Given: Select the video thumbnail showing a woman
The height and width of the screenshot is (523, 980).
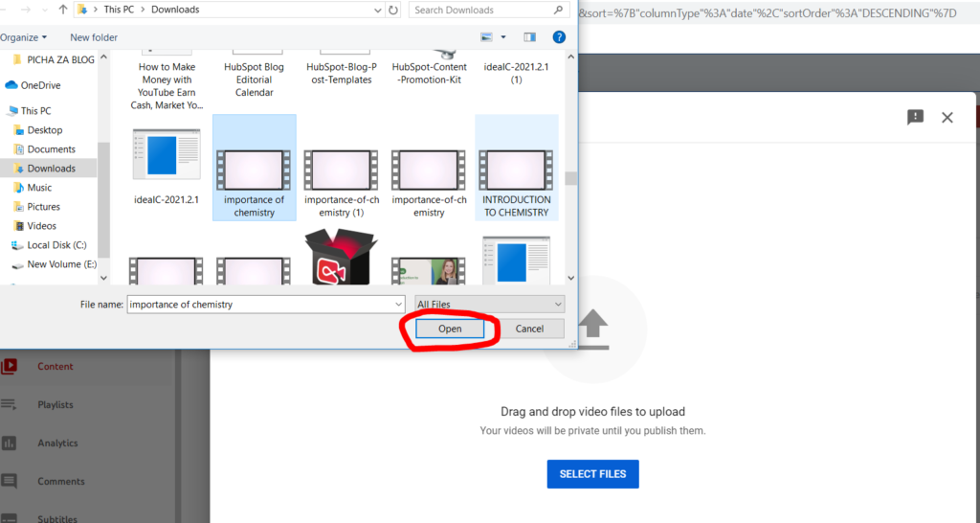Looking at the screenshot, I should pyautogui.click(x=429, y=270).
